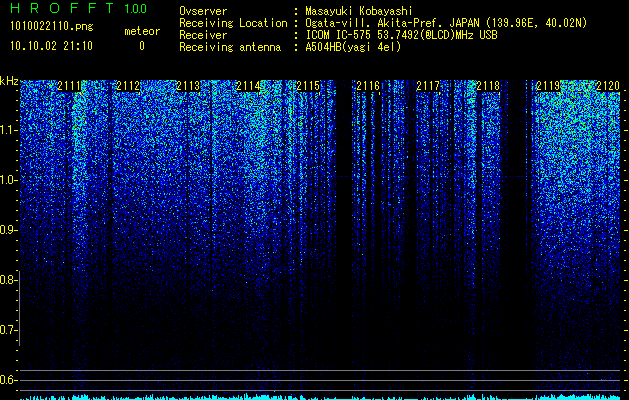Click the 2117 time marker
Image resolution: width=629 pixels, height=400 pixels.
pos(428,86)
